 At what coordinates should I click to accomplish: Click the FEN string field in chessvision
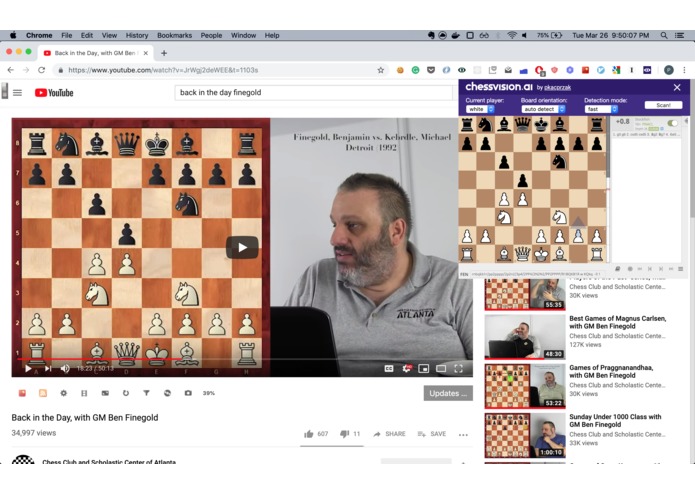[536, 274]
